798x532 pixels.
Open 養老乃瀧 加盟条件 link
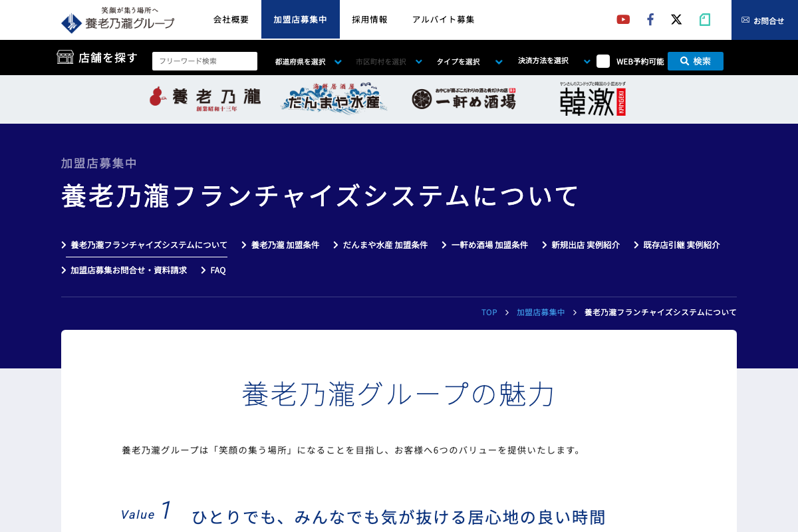click(281, 245)
